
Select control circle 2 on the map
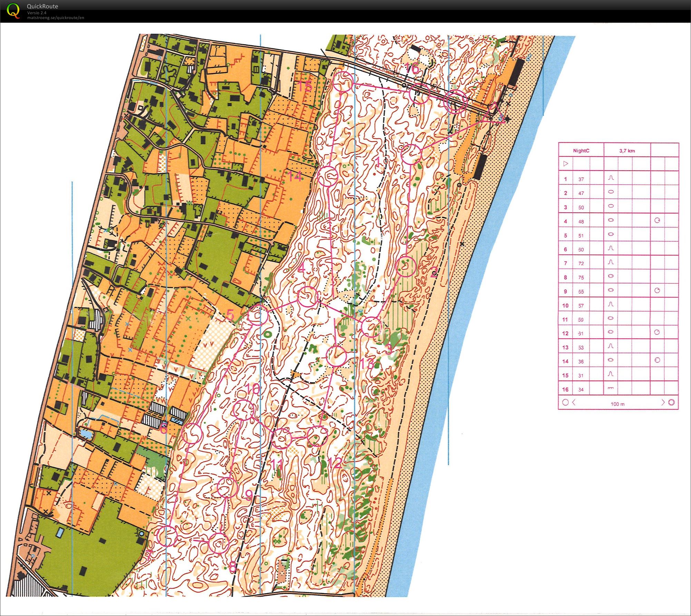(406, 266)
